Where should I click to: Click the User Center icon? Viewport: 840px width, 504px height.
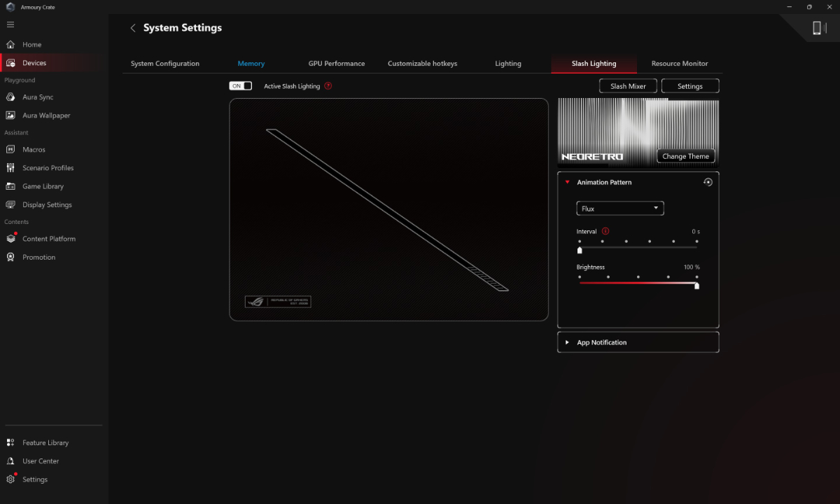(10, 461)
